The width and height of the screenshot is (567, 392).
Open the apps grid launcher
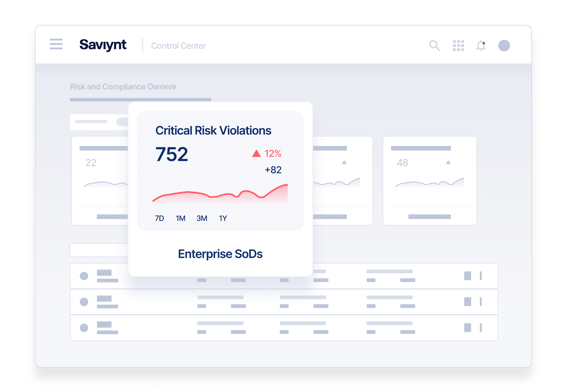coord(458,45)
